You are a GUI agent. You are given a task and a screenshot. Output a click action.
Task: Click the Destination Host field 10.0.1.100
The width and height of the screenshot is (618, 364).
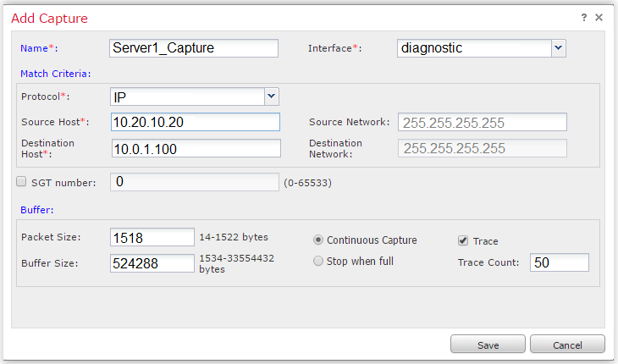196,148
